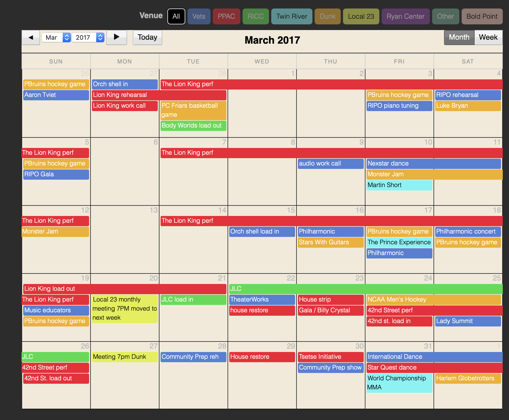Advance to next month with right arrow
The width and height of the screenshot is (509, 420).
tap(116, 37)
